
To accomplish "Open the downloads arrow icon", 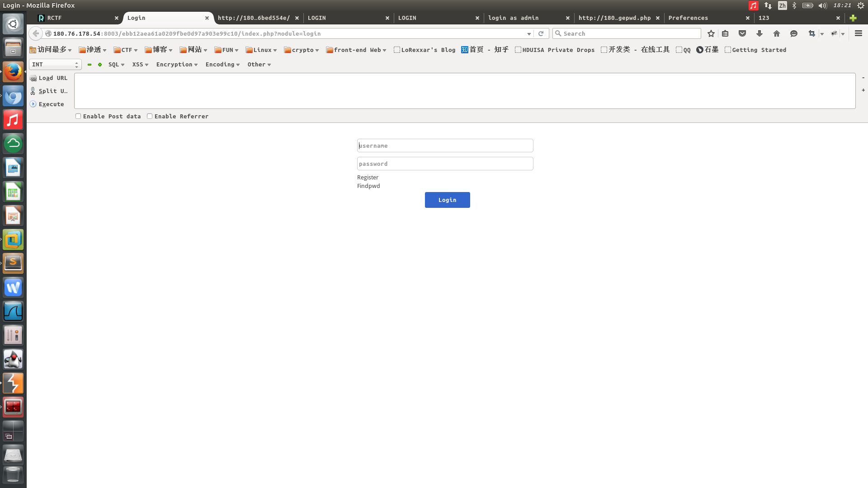I will (x=759, y=33).
